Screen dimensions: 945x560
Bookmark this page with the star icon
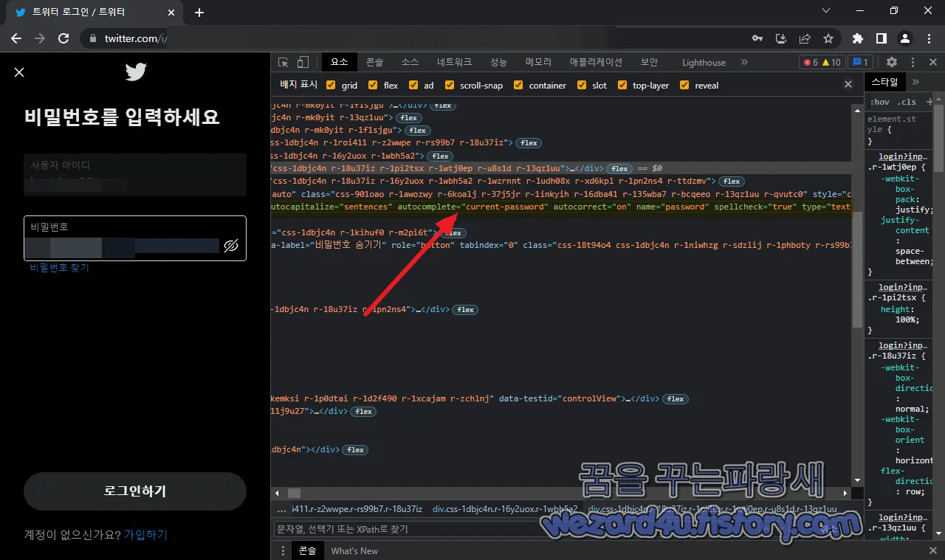pyautogui.click(x=828, y=38)
